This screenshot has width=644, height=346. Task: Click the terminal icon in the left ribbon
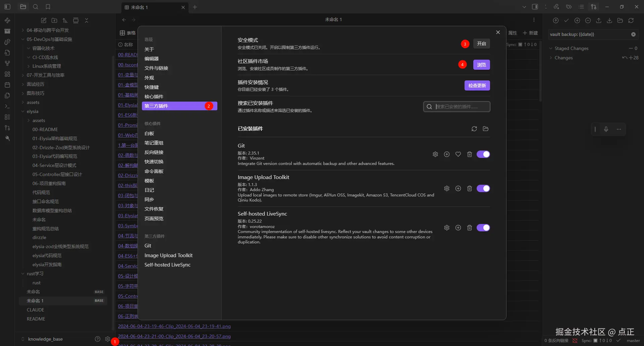pos(7,106)
